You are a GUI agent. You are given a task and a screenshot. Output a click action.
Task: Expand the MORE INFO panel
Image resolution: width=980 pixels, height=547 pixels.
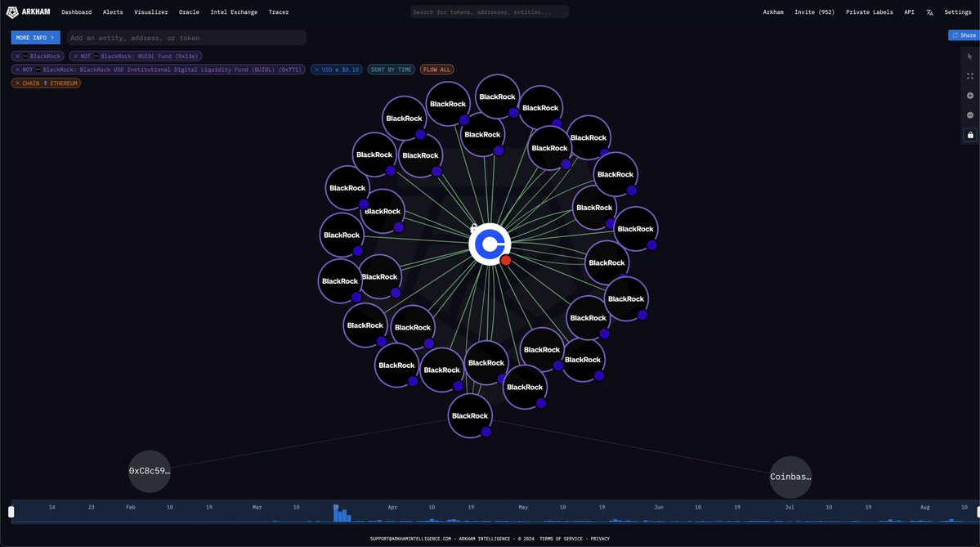36,38
